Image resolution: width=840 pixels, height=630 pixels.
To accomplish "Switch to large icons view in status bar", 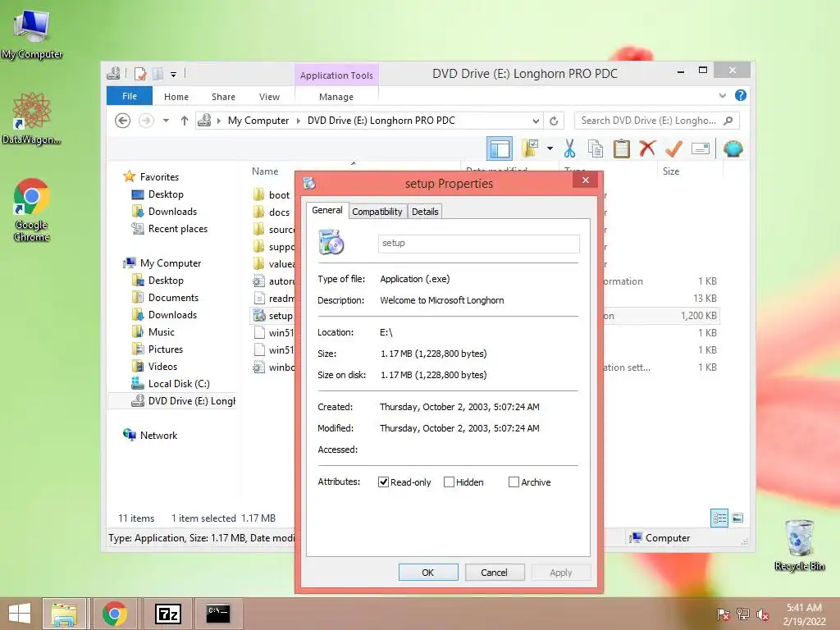I will coord(737,518).
